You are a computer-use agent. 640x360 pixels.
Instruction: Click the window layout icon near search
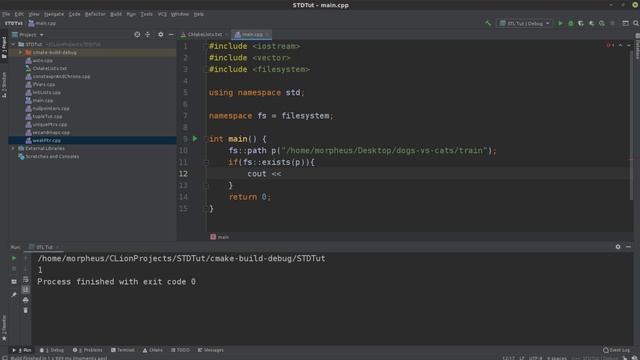625,23
